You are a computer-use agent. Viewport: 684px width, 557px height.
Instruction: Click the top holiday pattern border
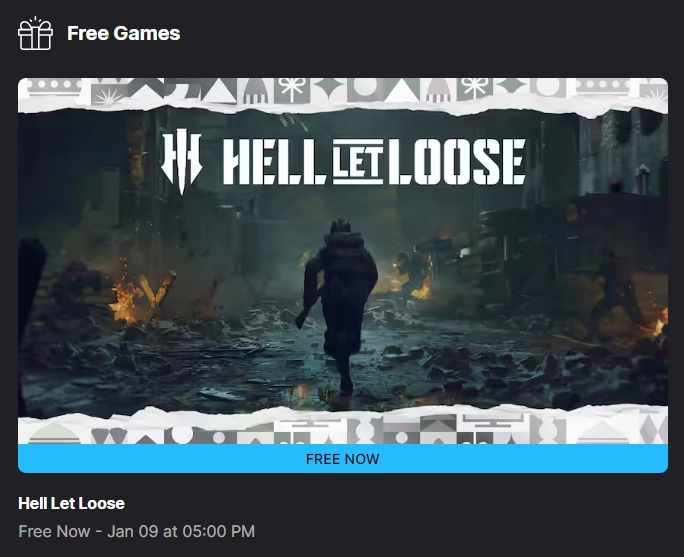pyautogui.click(x=343, y=94)
